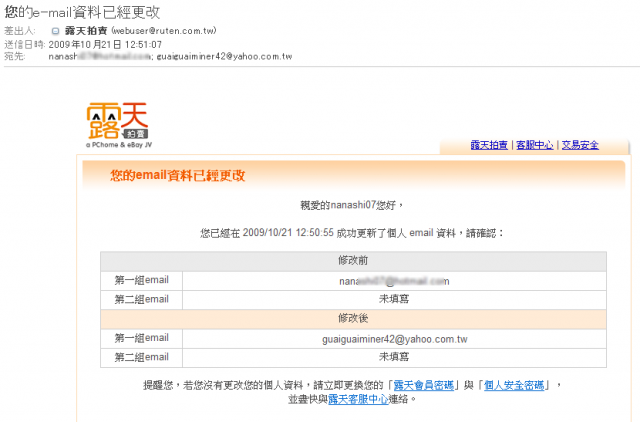Click the 修改前 table header row
Image resolution: width=640 pixels, height=422 pixels.
click(353, 261)
